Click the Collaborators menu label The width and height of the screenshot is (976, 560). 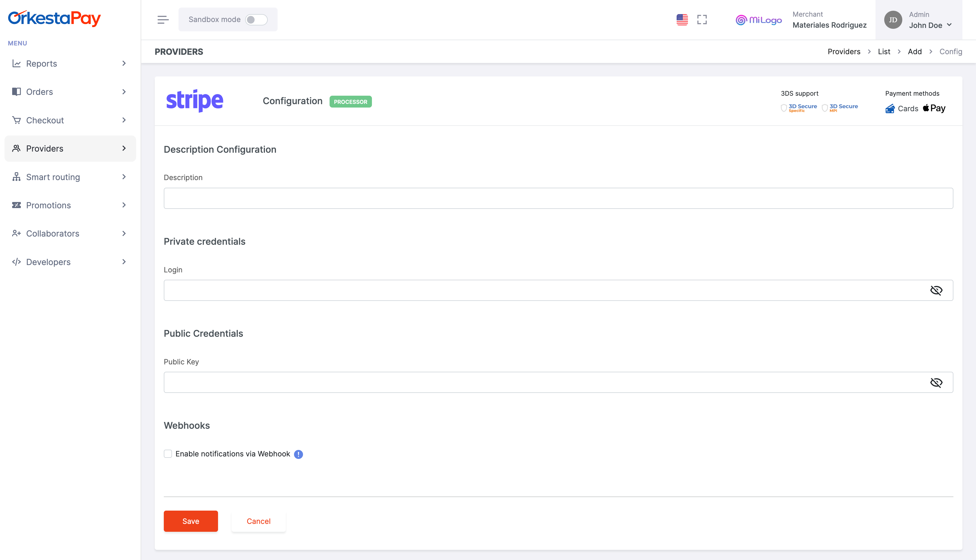click(x=53, y=233)
